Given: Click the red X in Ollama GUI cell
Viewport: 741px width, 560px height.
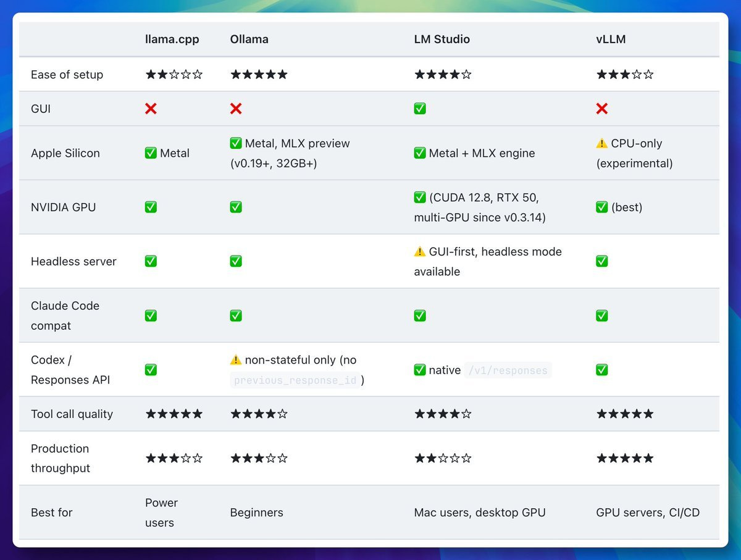Looking at the screenshot, I should tap(236, 109).
